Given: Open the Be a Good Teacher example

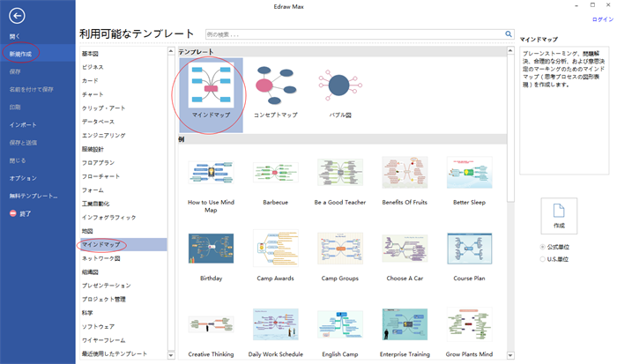Looking at the screenshot, I should tap(340, 173).
